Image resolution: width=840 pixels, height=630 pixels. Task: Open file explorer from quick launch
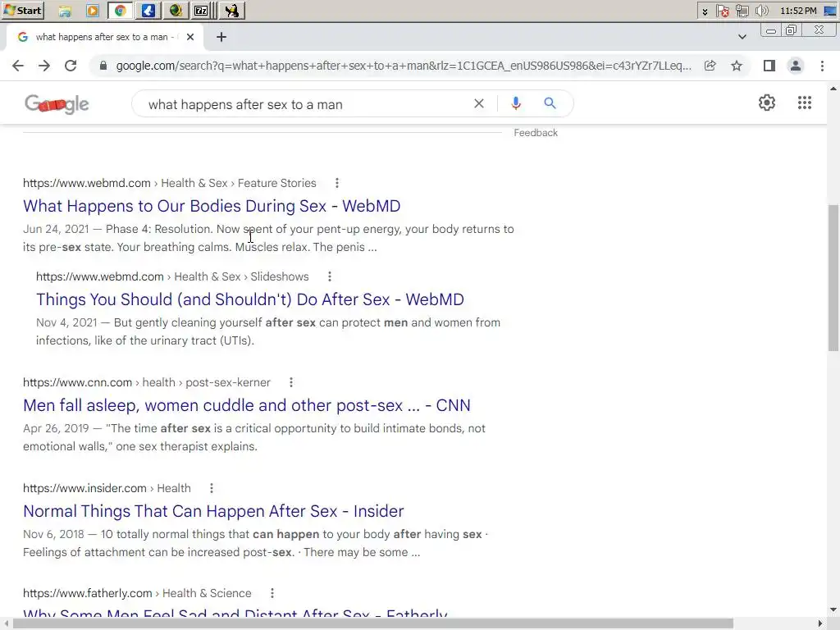(x=65, y=10)
